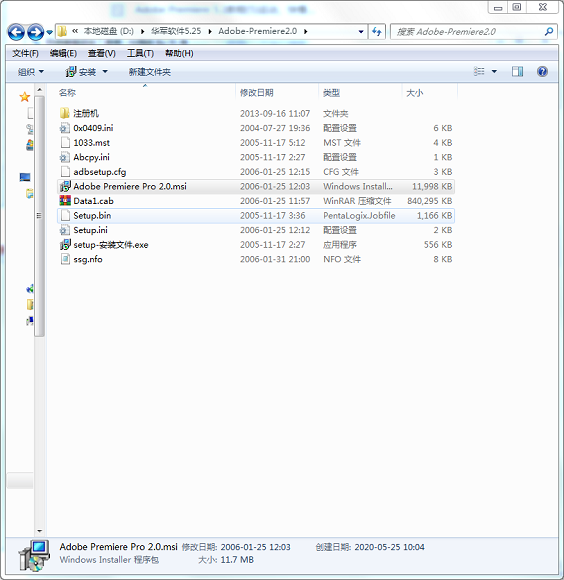Click the CFG 文件 type cell
Image resolution: width=564 pixels, height=580 pixels.
(x=341, y=172)
